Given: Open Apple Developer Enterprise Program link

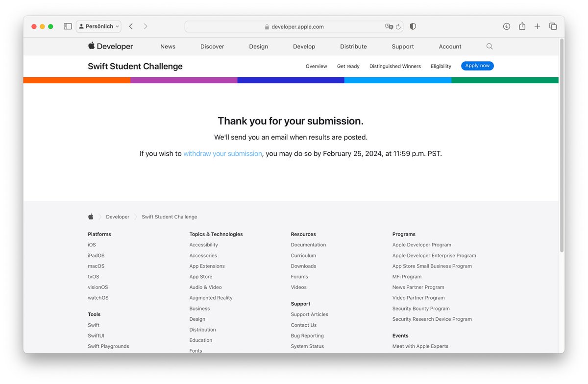Looking at the screenshot, I should coord(434,256).
